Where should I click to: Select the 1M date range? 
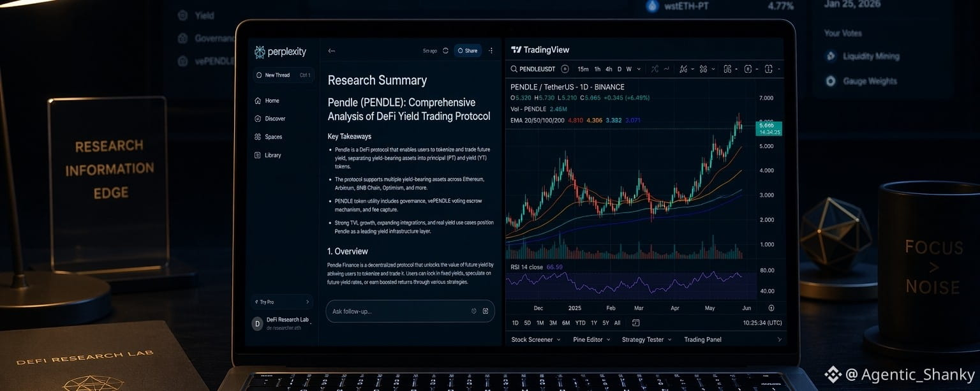(x=540, y=323)
